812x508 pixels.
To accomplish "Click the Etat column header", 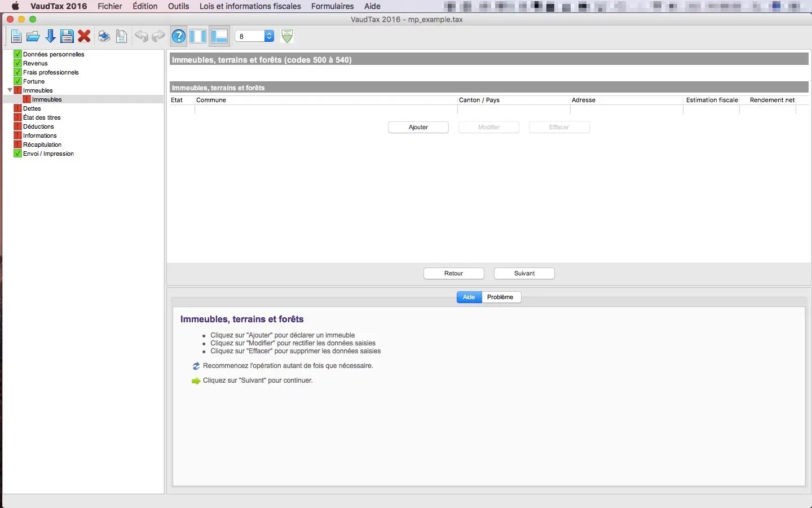I will (182, 100).
